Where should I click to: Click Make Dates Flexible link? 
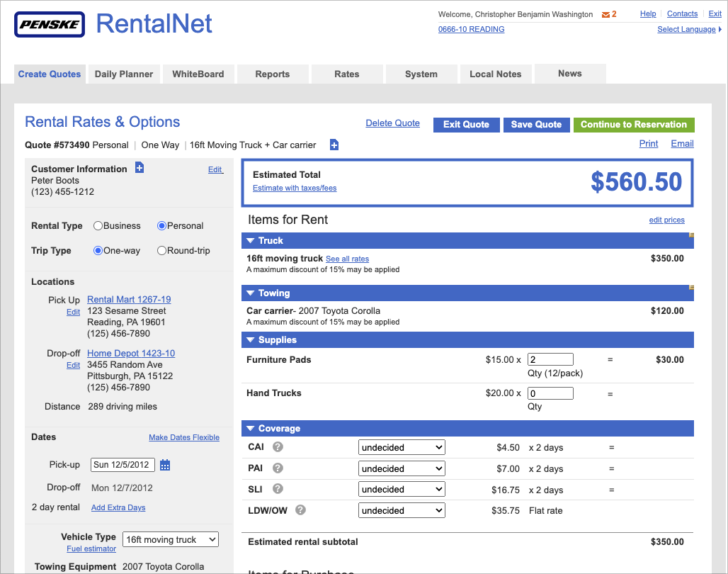(x=184, y=437)
